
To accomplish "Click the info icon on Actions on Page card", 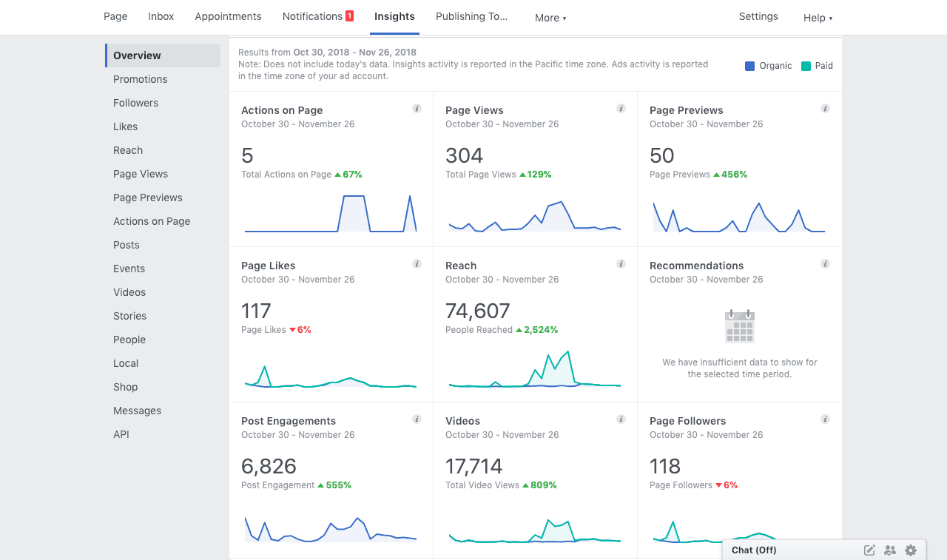I will (x=417, y=109).
